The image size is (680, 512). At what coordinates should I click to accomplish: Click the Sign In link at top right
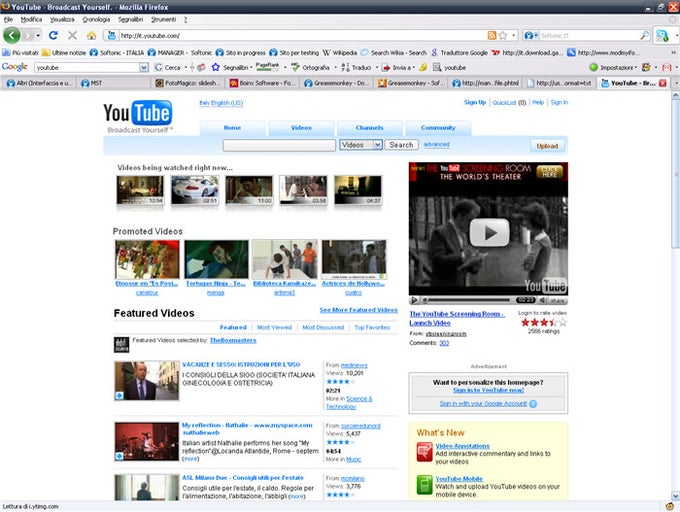point(559,102)
